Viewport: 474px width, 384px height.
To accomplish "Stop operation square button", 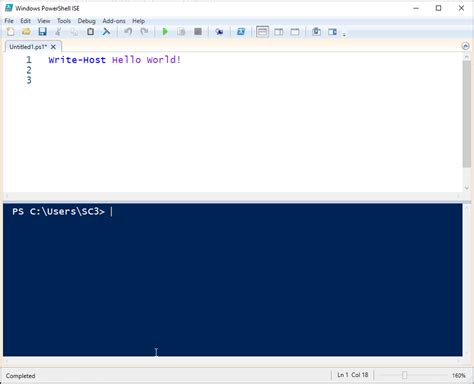I will pyautogui.click(x=198, y=32).
